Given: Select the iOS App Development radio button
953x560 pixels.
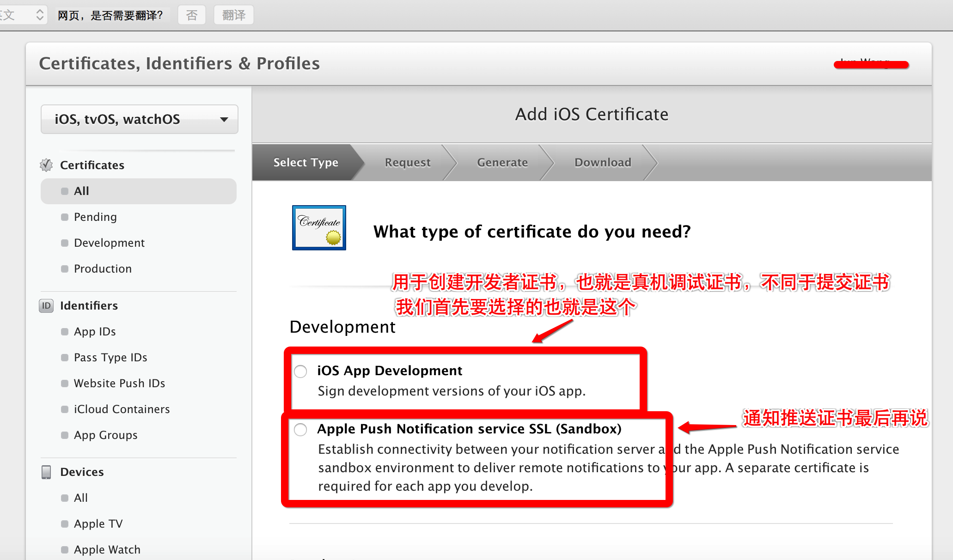Looking at the screenshot, I should (x=300, y=371).
